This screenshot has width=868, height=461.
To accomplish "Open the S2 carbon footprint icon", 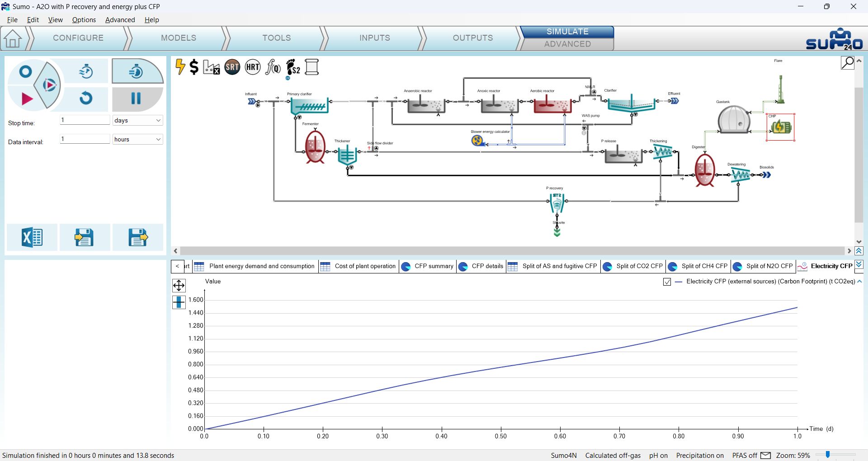I will pos(293,67).
